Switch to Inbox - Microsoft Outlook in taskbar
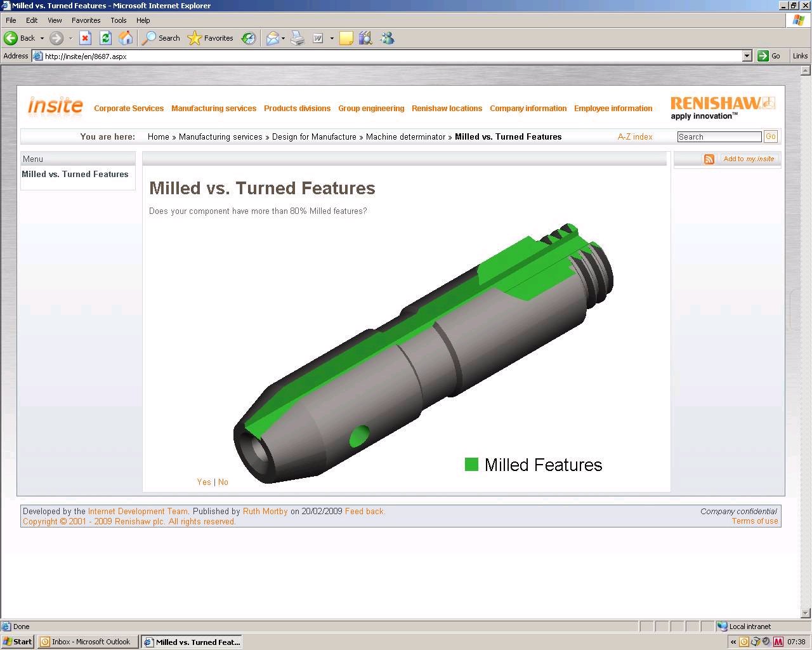Viewport: 812px width, 650px height. pos(86,642)
